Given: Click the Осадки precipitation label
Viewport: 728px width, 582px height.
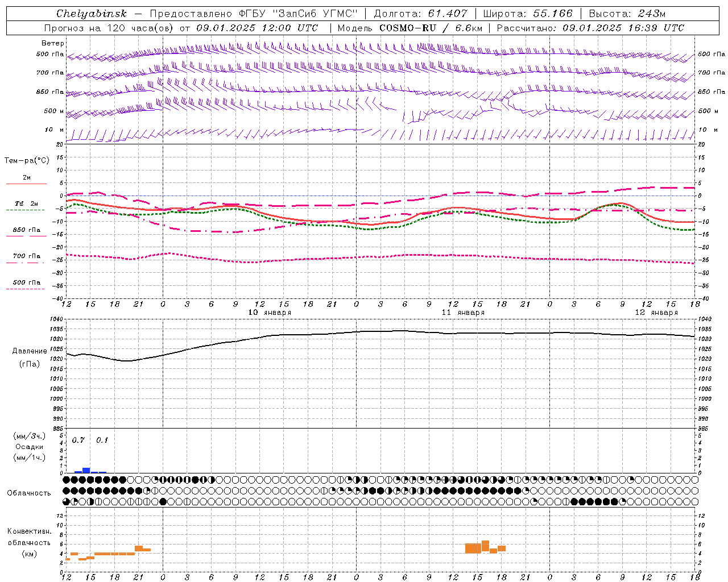Looking at the screenshot, I should pos(30,447).
